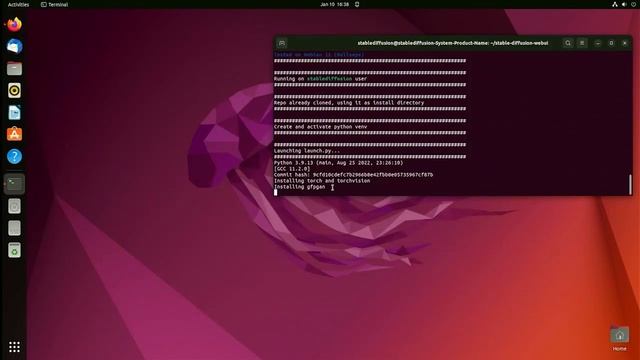Click the '[GCC 11.2.0]' line in terminal
Screen dimensions: 640x360
(x=292, y=169)
